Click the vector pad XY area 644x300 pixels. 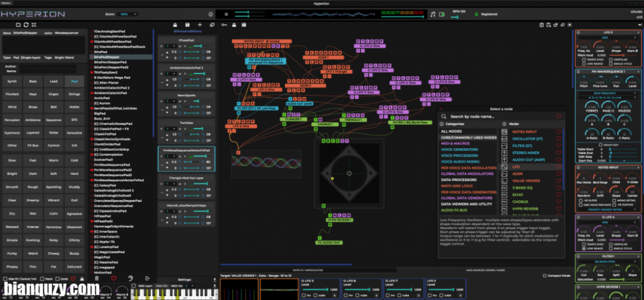pos(349,173)
